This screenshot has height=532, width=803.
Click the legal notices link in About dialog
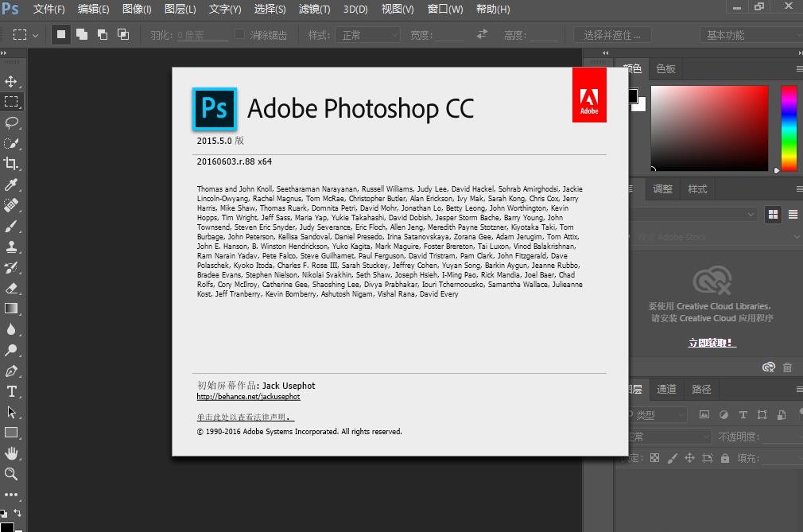246,417
